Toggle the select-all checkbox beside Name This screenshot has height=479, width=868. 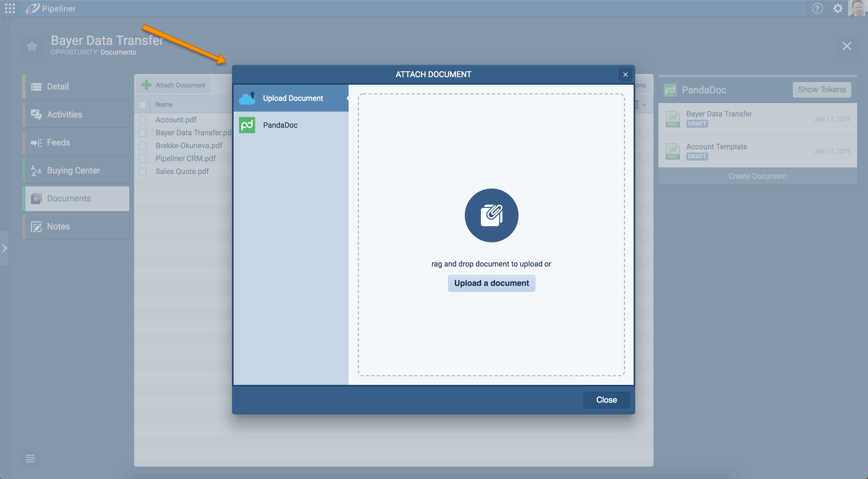pyautogui.click(x=142, y=105)
